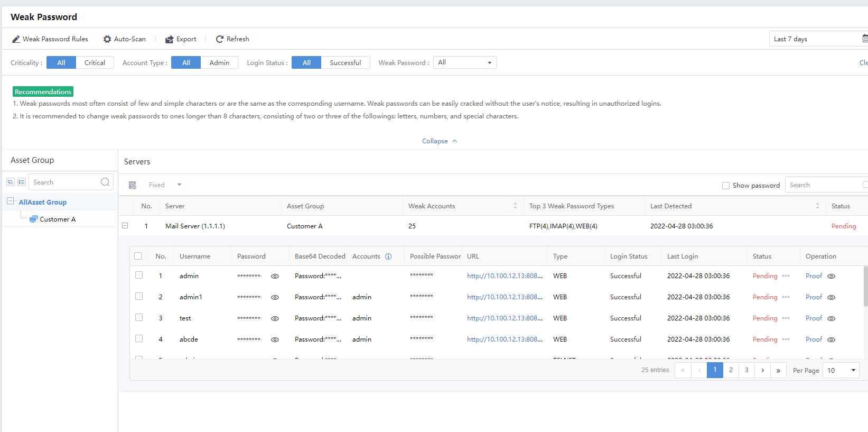Enable the Show password checkbox

(x=726, y=186)
